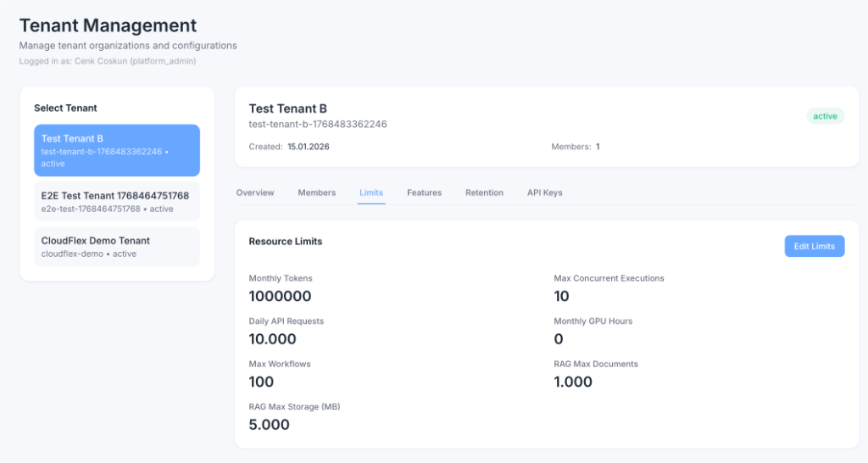
Task: Choose the CloudFlex Demo Tenant entry
Action: click(117, 247)
